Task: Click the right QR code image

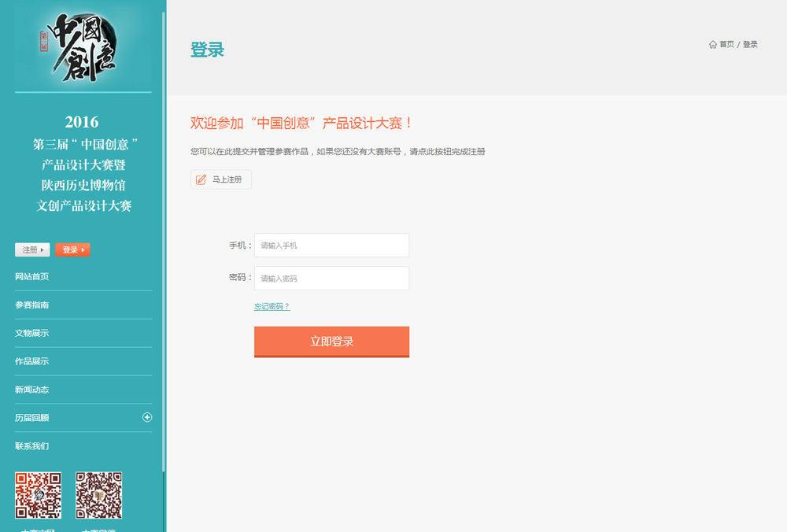Action: coord(98,495)
